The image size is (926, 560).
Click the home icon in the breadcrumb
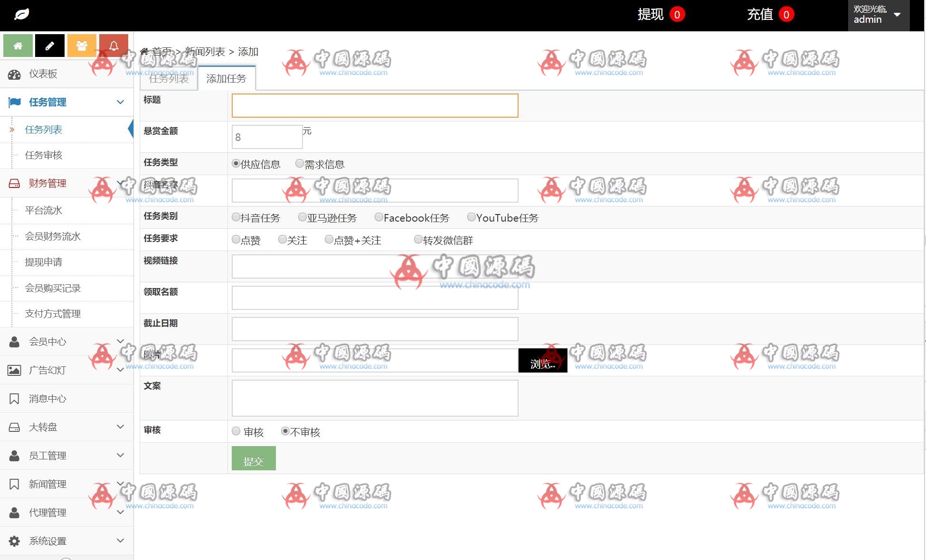pyautogui.click(x=144, y=51)
